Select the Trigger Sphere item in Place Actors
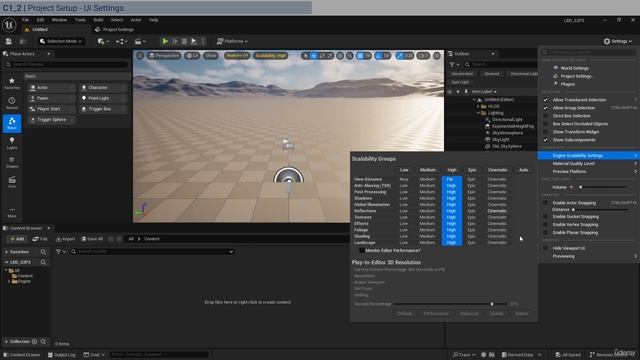Screen dimensions: 640x360 tap(51, 119)
